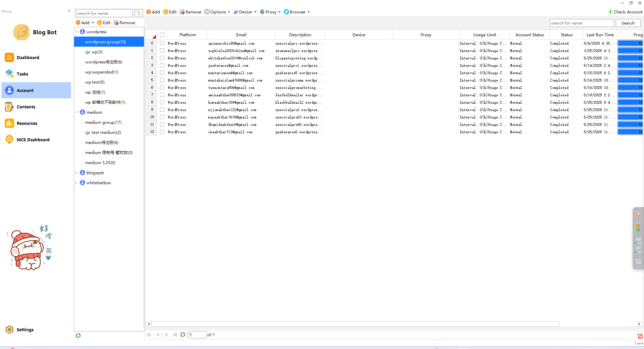This screenshot has width=644, height=349.
Task: Click the Dashboard sidebar icon
Action: coord(9,57)
